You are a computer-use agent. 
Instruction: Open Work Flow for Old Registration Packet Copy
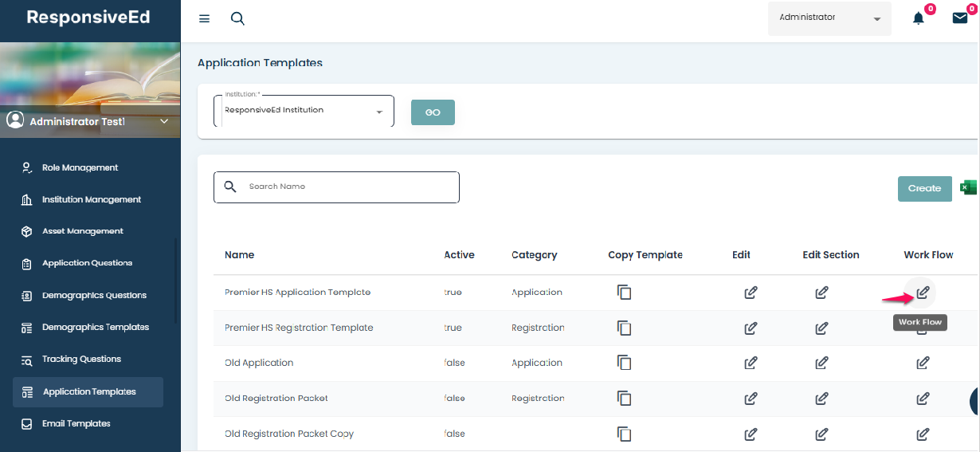click(x=923, y=434)
